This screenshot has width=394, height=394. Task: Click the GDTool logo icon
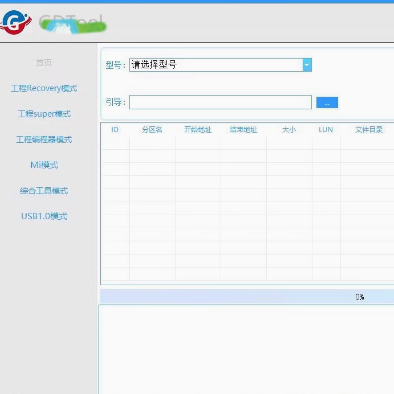tap(16, 22)
